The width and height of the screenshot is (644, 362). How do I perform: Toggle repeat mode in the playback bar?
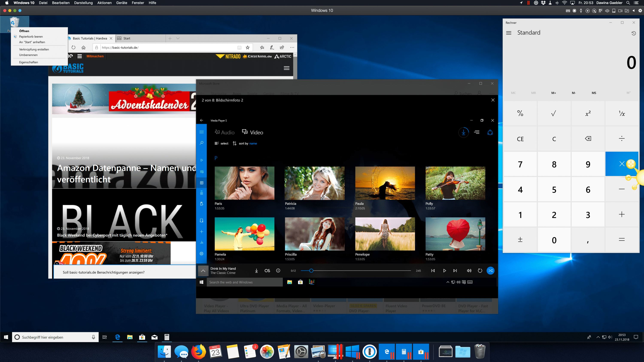click(x=480, y=271)
